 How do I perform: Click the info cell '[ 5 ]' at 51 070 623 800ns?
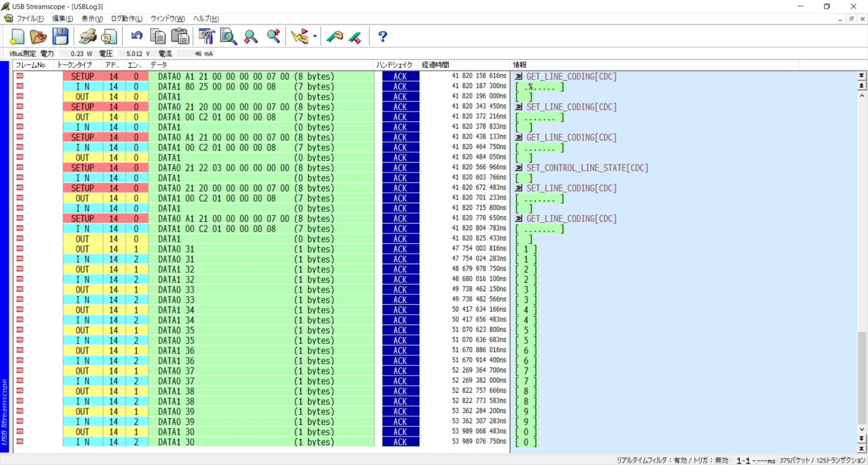526,330
